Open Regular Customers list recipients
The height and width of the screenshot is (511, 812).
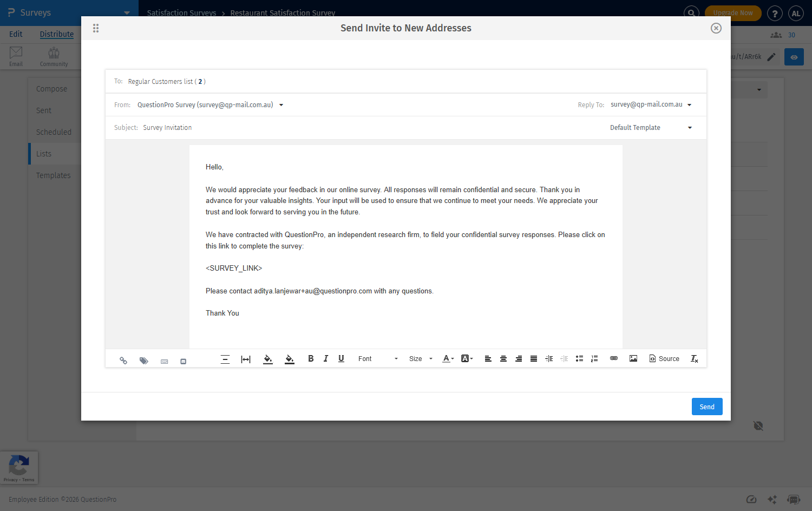[x=166, y=81]
